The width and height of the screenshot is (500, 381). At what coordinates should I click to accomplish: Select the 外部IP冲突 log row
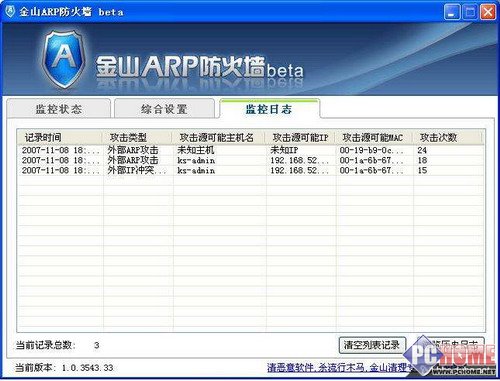pos(251,170)
